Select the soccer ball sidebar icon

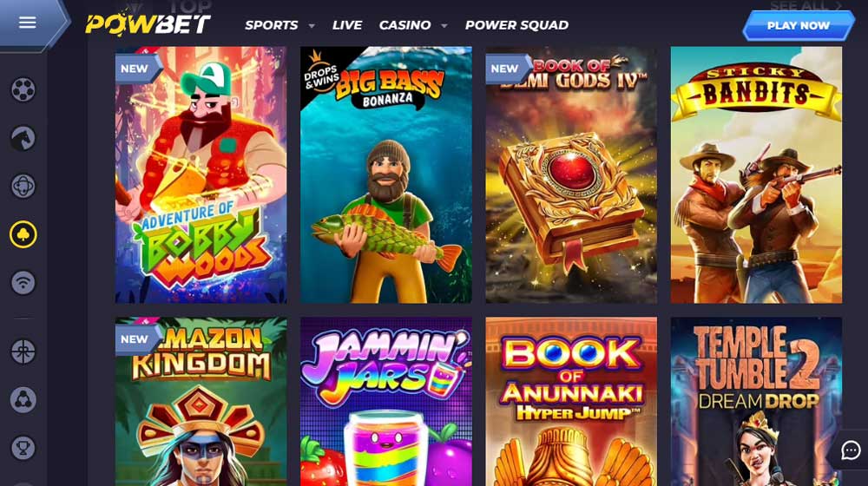coord(23,89)
